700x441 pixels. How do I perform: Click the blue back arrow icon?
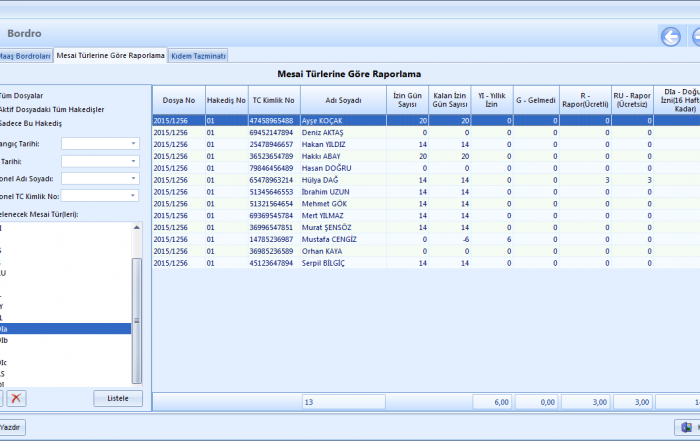point(669,37)
